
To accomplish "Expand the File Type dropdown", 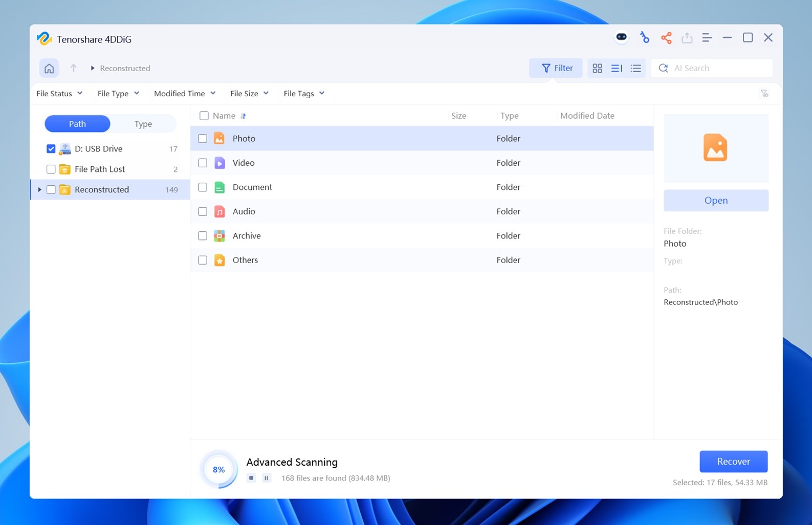I will 118,94.
